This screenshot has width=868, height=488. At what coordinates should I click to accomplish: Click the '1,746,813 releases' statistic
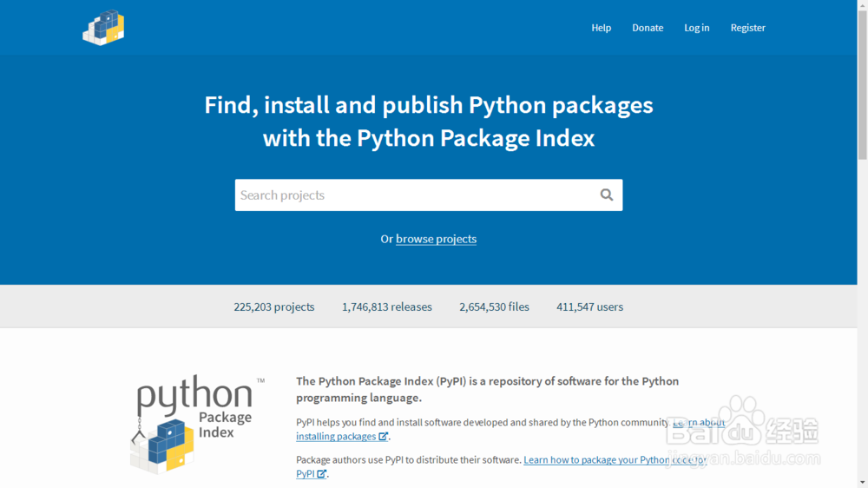[387, 307]
